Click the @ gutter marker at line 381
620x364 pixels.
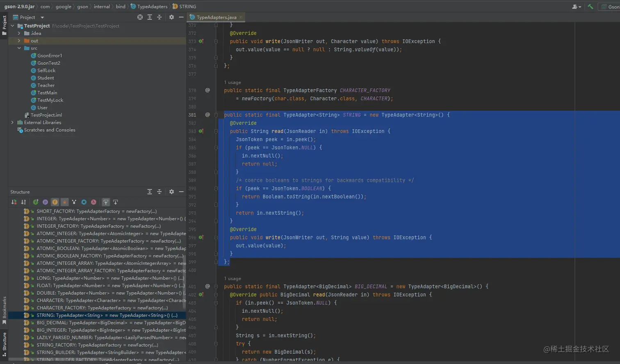click(x=207, y=115)
